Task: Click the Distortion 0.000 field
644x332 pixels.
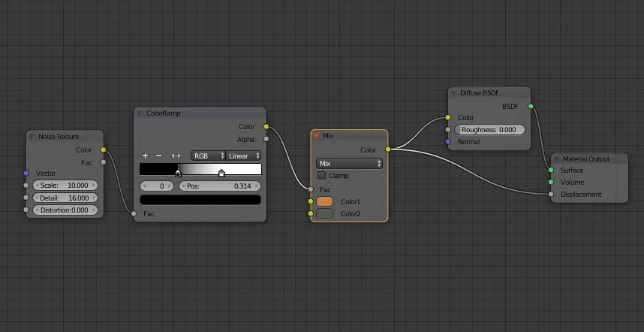Action: tap(65, 210)
